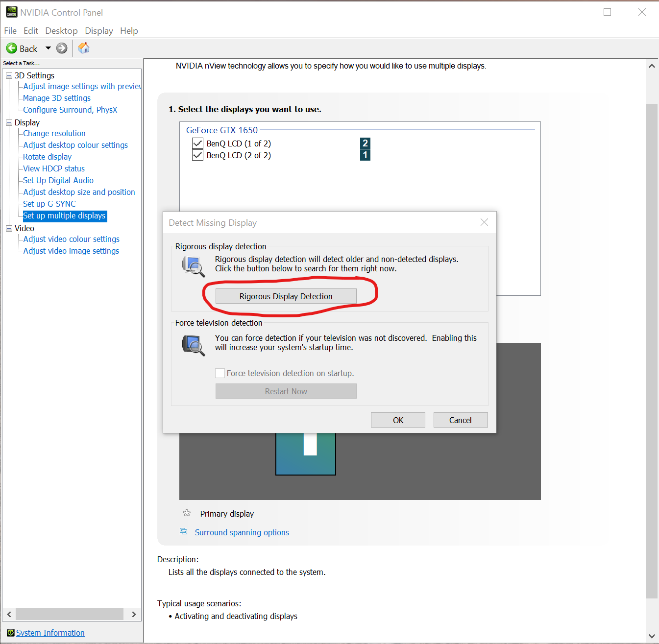659x644 pixels.
Task: Select Adjust desktop size and position
Action: [79, 192]
